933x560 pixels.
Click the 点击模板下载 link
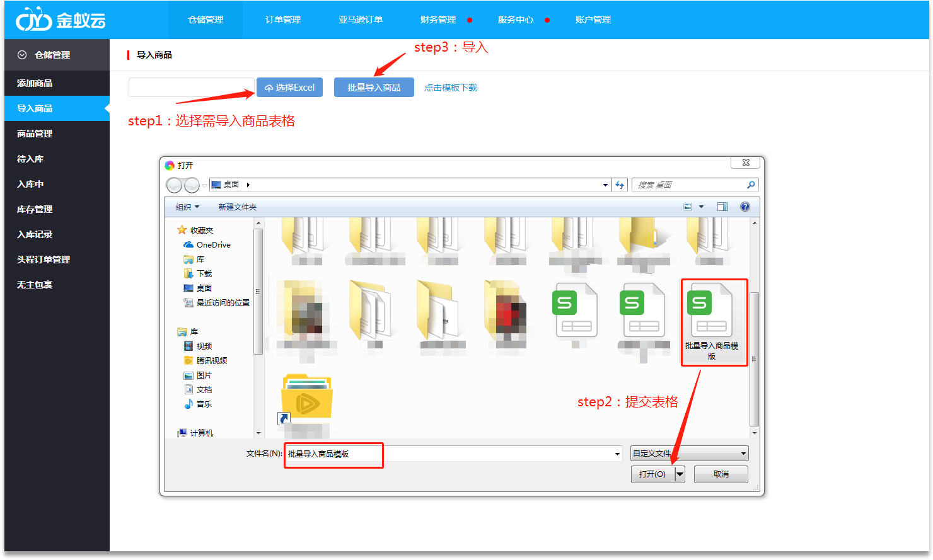(451, 88)
